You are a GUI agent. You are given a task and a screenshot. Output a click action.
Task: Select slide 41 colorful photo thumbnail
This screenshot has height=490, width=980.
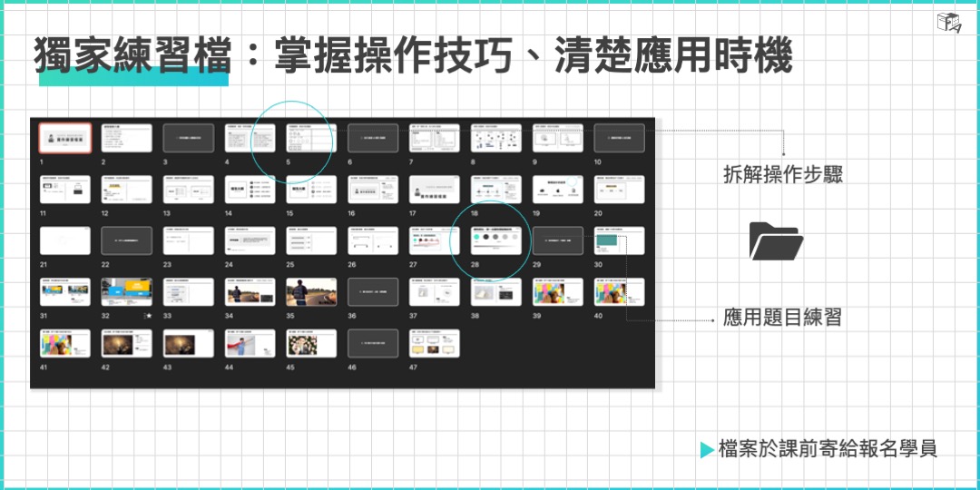pyautogui.click(x=64, y=343)
